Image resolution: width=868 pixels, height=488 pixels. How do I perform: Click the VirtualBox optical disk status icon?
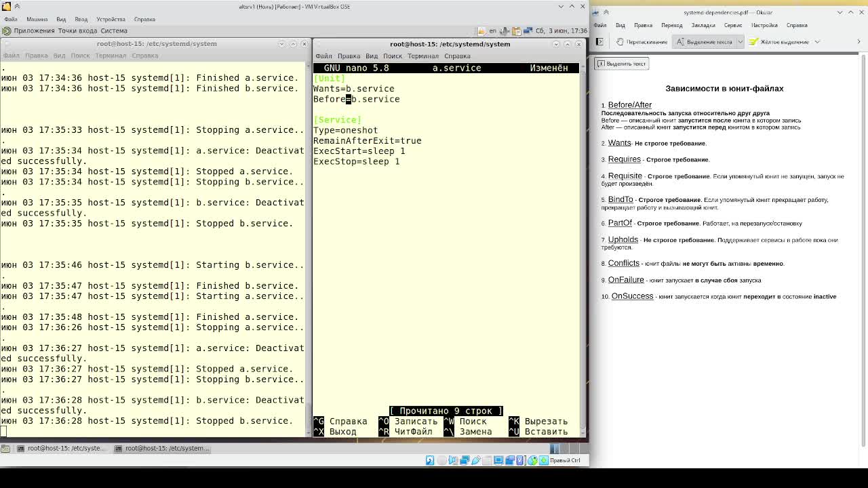[441, 460]
